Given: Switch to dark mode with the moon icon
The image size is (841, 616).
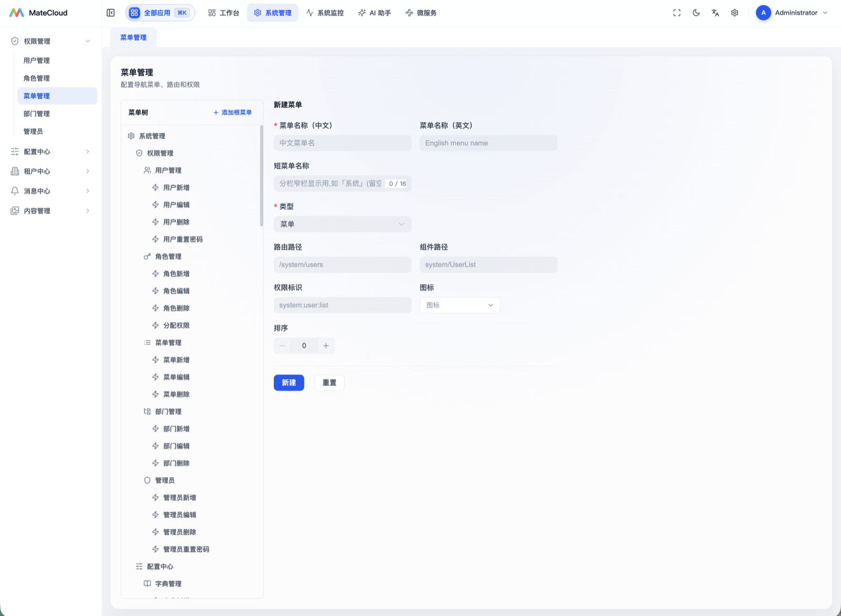Looking at the screenshot, I should click(696, 13).
